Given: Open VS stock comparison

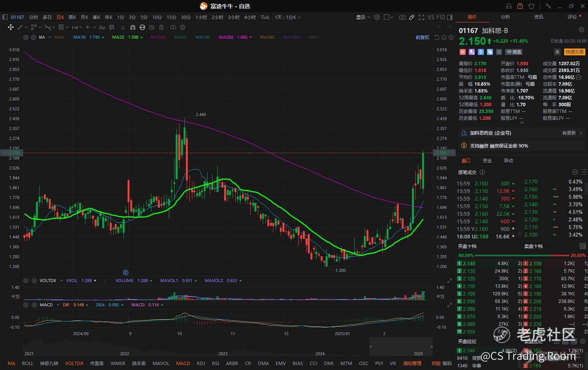Looking at the screenshot, I should [431, 17].
